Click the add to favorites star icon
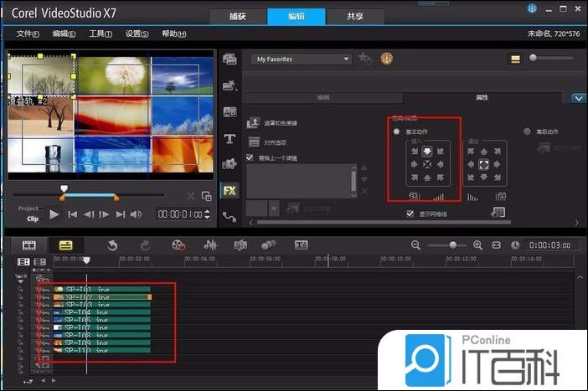Viewport: 588px width, 391px height. [x=365, y=59]
